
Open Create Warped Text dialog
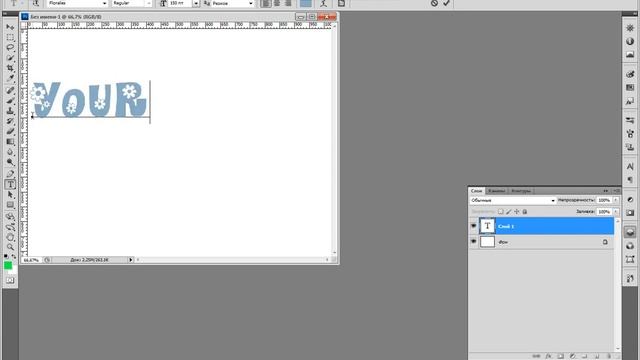(324, 3)
